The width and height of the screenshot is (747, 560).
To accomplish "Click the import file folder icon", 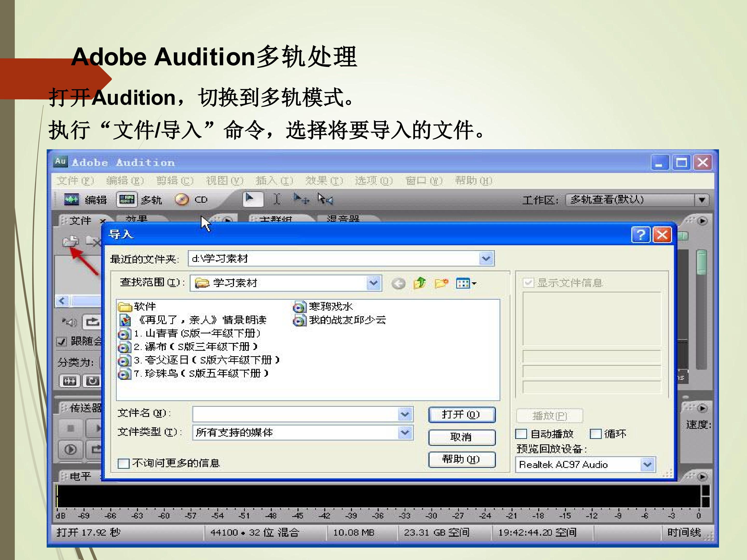I will 71,241.
